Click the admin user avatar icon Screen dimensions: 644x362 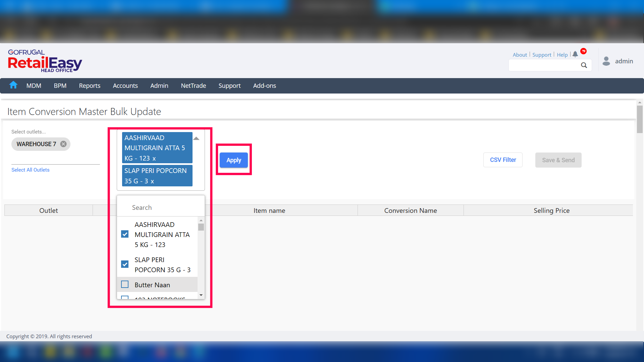coord(606,61)
